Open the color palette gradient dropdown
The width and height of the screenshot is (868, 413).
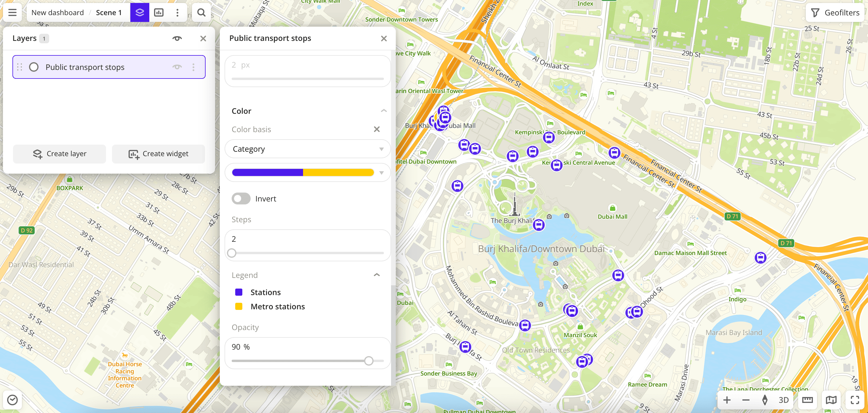point(307,173)
